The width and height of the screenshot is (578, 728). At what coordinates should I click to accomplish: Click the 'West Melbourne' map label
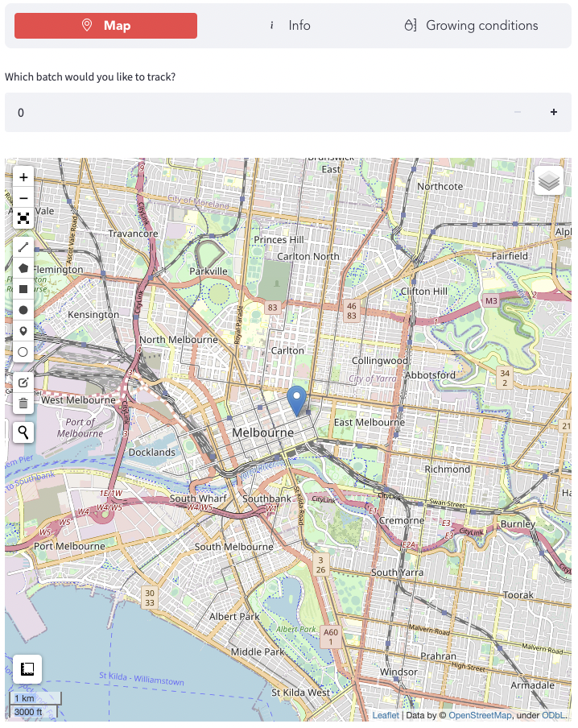click(78, 400)
